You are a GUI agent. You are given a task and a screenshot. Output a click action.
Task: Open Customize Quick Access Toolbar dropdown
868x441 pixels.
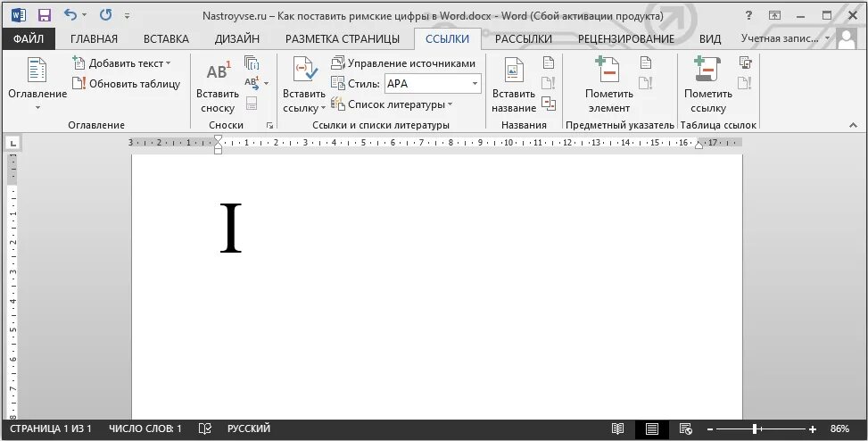[127, 15]
